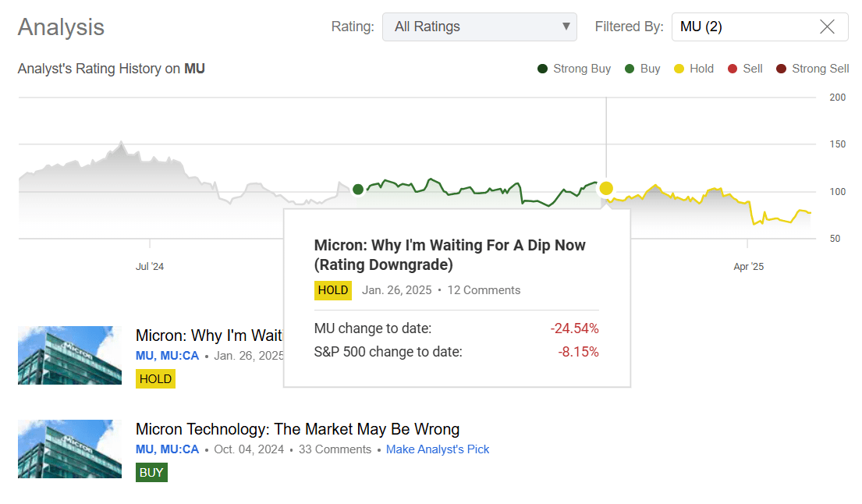Clear the MU filter with the X icon
This screenshot has width=862, height=504.
point(827,27)
